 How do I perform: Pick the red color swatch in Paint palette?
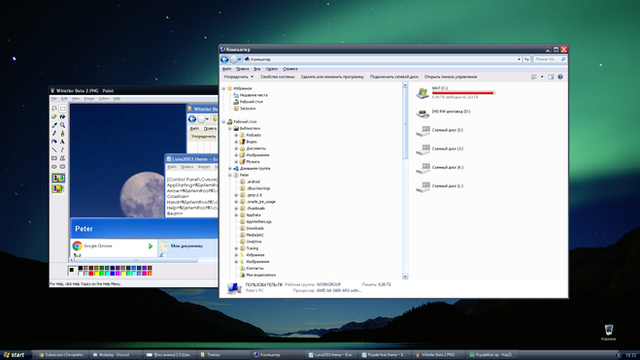pos(91,273)
